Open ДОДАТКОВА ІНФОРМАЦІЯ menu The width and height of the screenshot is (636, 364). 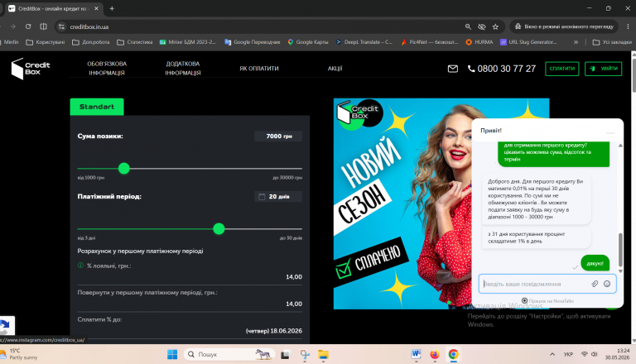182,69
